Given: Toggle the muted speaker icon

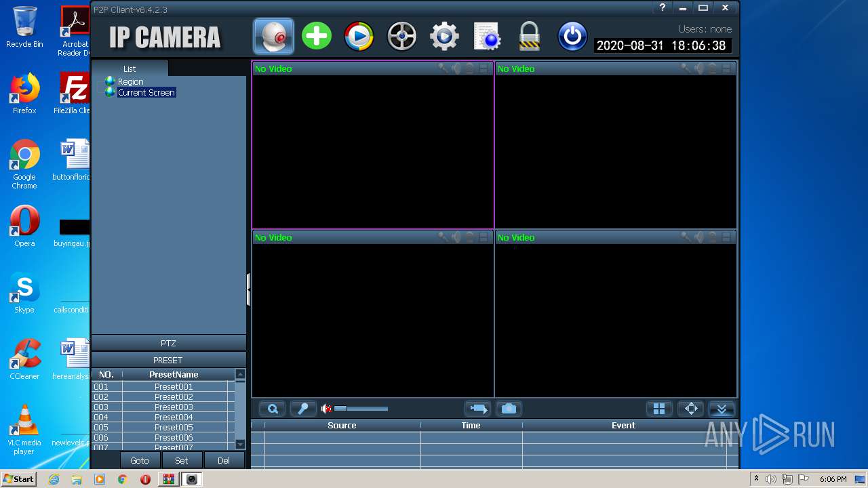Looking at the screenshot, I should coord(326,409).
